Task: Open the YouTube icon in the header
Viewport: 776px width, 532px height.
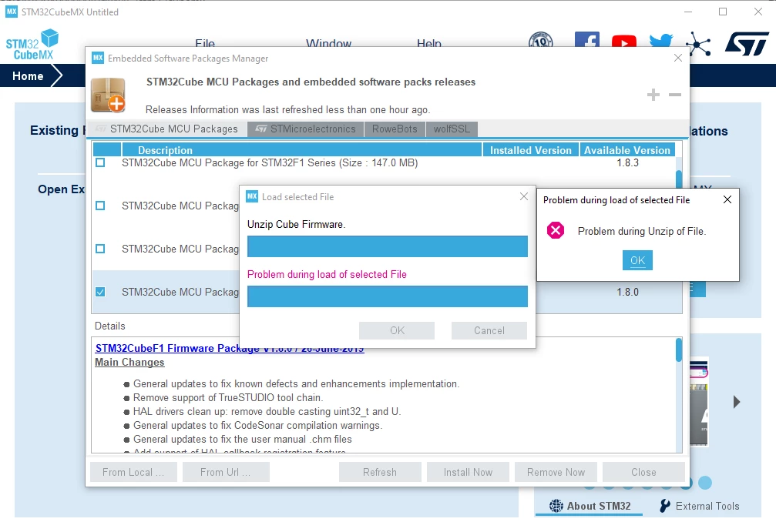Action: [624, 42]
